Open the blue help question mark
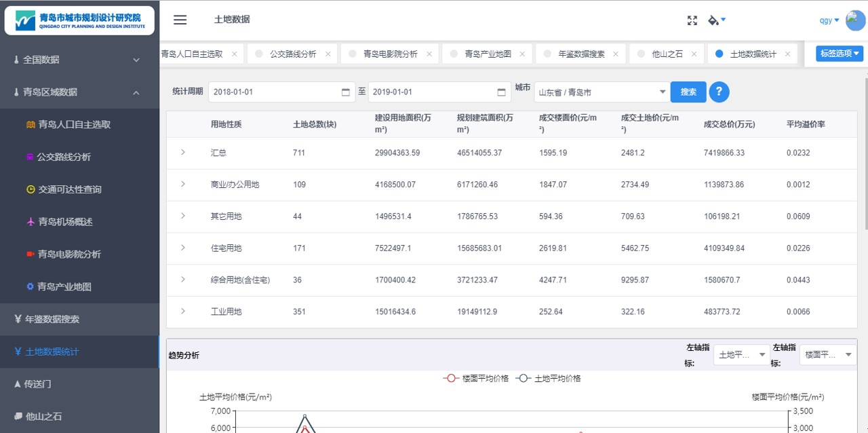This screenshot has height=433, width=868. (x=719, y=92)
